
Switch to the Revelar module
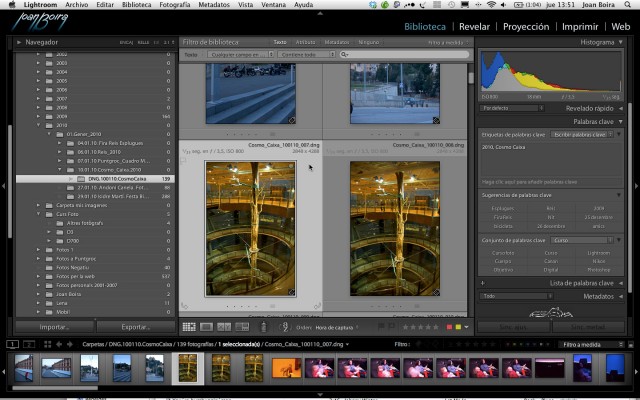[x=474, y=27]
